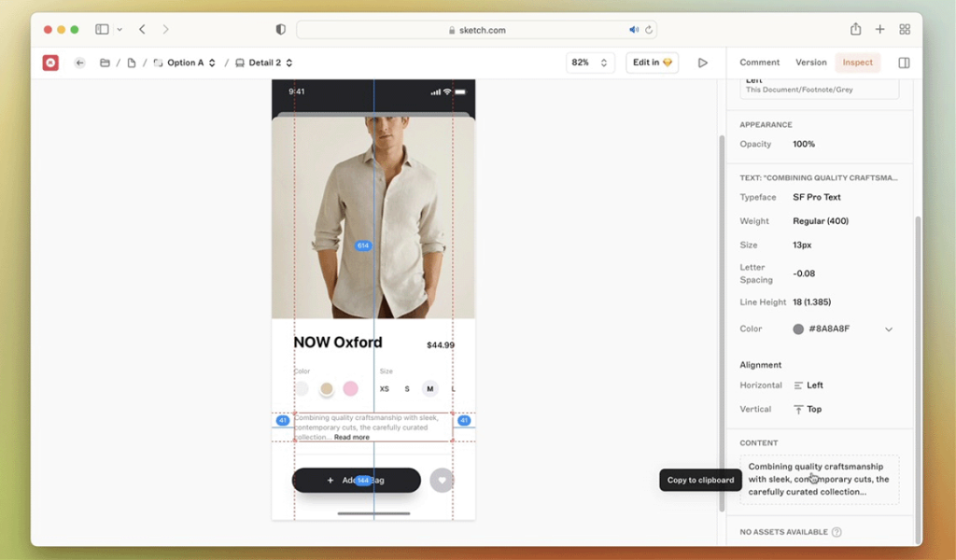Click the Read more link
Viewport: 956px width, 560px height.
351,437
